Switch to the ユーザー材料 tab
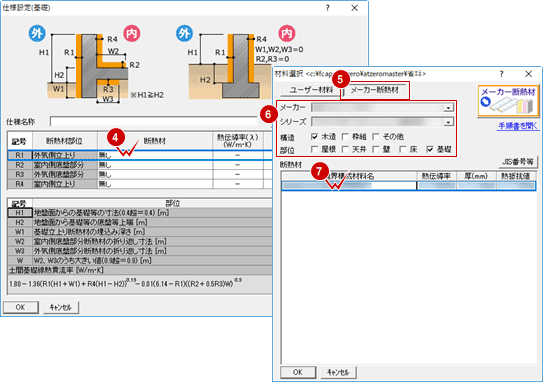The width and height of the screenshot is (543, 382). pyautogui.click(x=311, y=90)
